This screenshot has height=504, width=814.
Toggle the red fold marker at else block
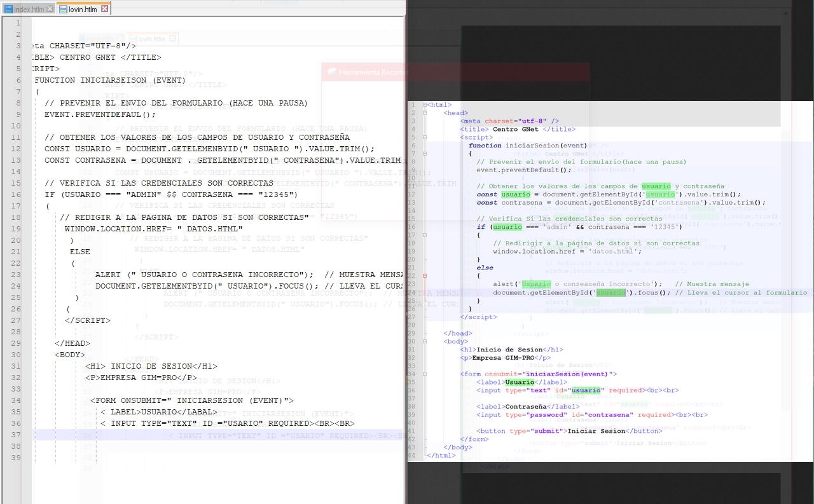[x=424, y=276]
